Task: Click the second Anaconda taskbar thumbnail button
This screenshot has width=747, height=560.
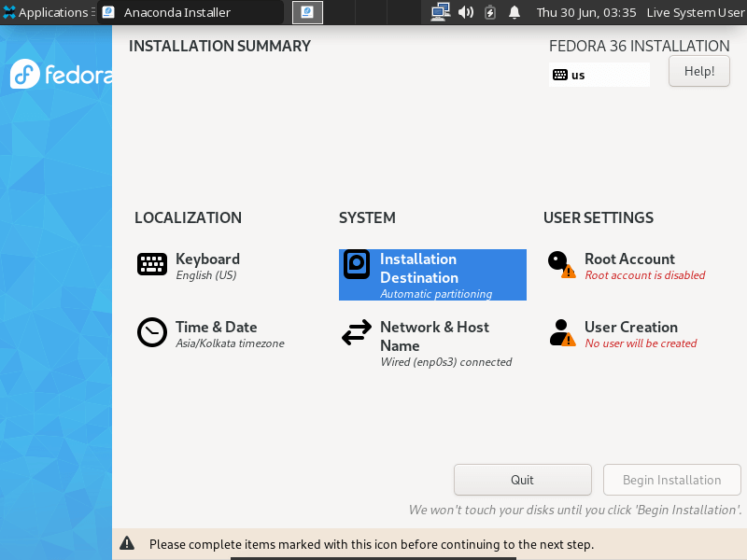Action: 307,12
